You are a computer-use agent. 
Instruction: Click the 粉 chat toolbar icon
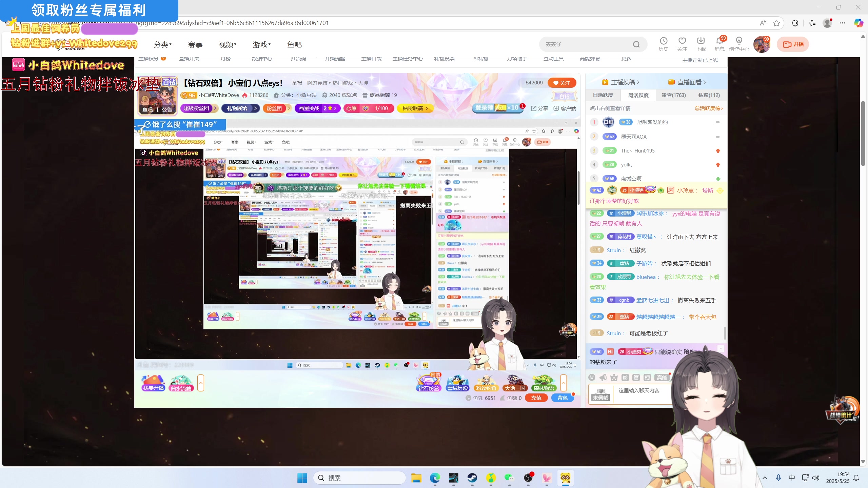pos(625,378)
